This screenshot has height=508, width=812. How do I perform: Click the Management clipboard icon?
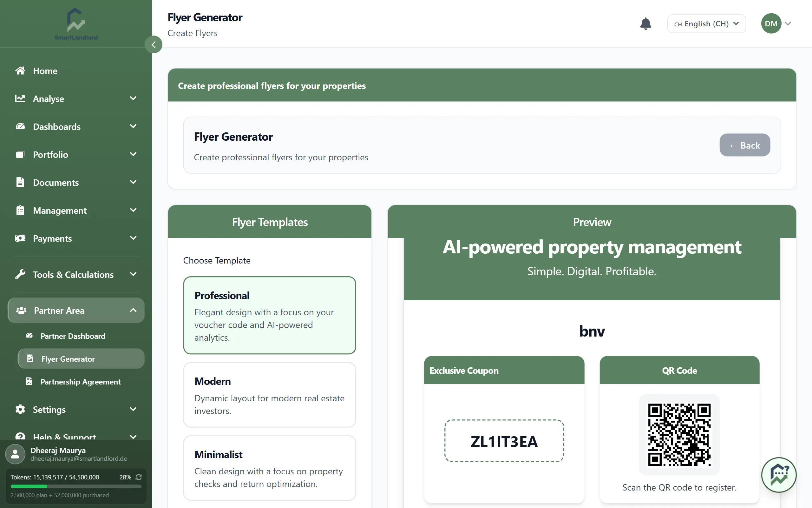pyautogui.click(x=20, y=210)
